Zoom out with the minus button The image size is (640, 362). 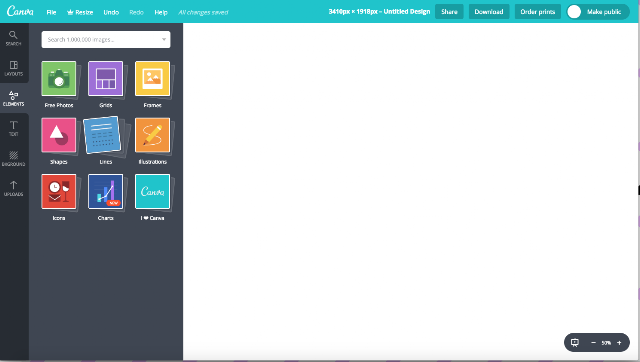pos(593,343)
